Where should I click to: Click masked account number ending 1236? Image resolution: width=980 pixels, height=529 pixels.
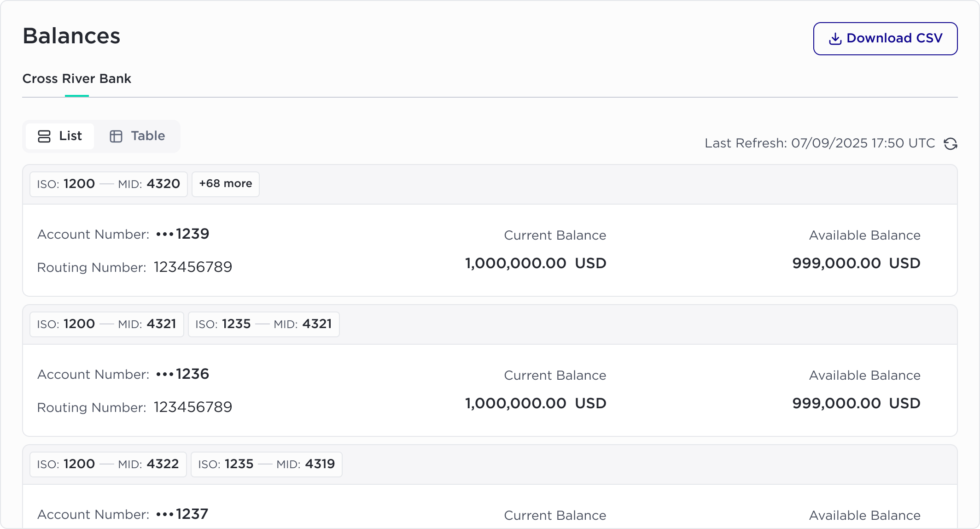tap(182, 374)
